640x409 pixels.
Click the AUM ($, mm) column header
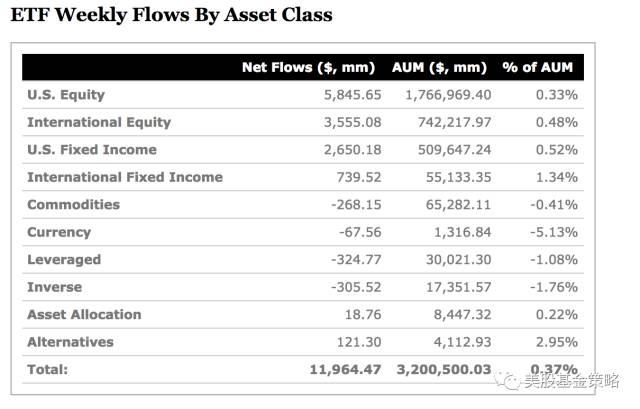click(439, 67)
